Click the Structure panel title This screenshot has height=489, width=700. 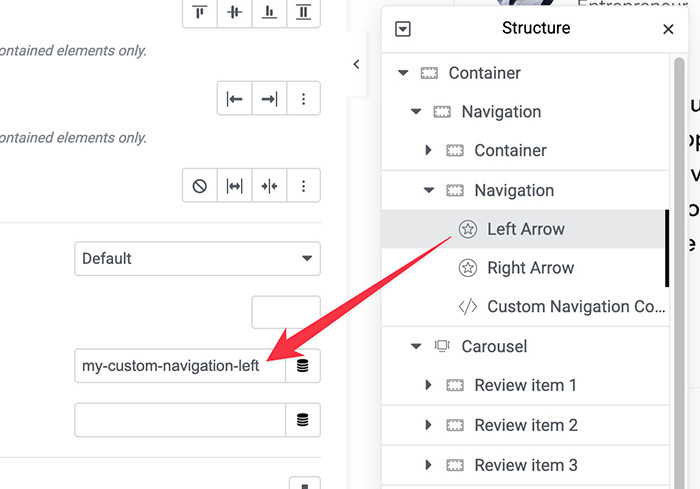coord(536,28)
